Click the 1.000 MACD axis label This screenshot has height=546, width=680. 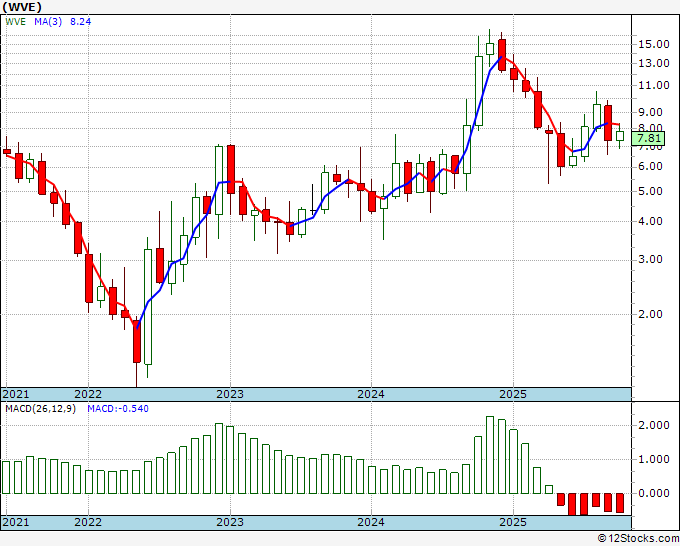coord(654,459)
